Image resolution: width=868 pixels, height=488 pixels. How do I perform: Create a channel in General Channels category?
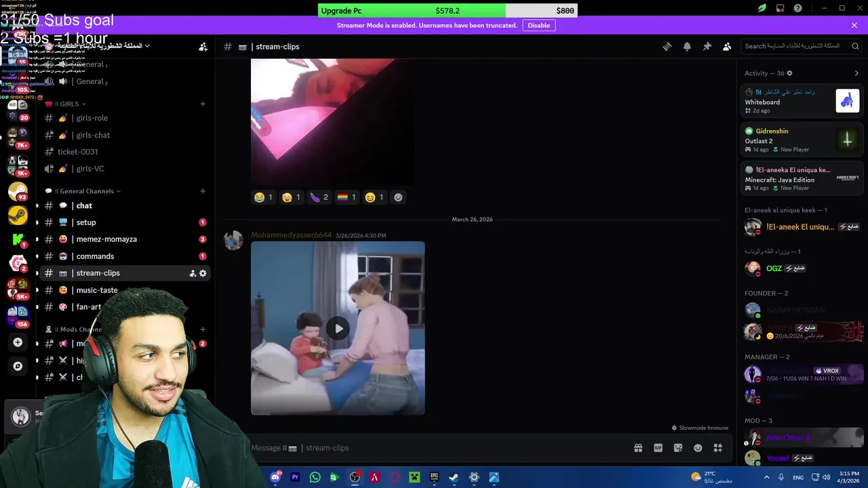tap(203, 191)
